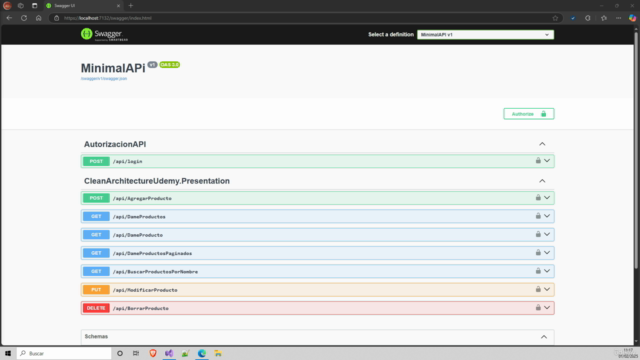The image size is (640, 360).
Task: Click the CleanArchitectureUdemy.Presentation heading
Action: pyautogui.click(x=157, y=181)
